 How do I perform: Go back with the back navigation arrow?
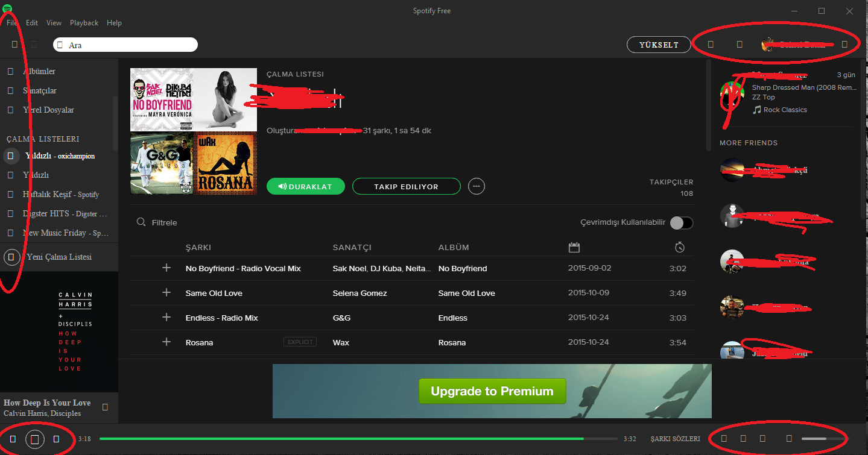[x=14, y=45]
